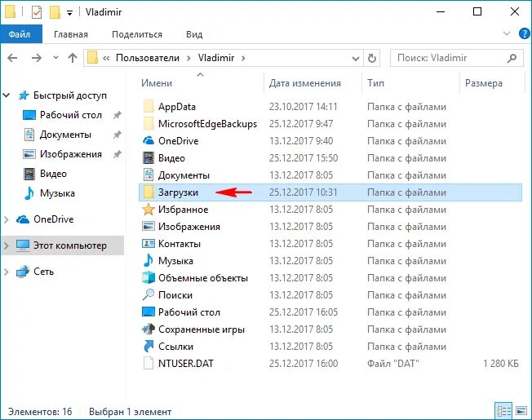Select the Изображения picture icon in file list
532x420 pixels.
[149, 226]
